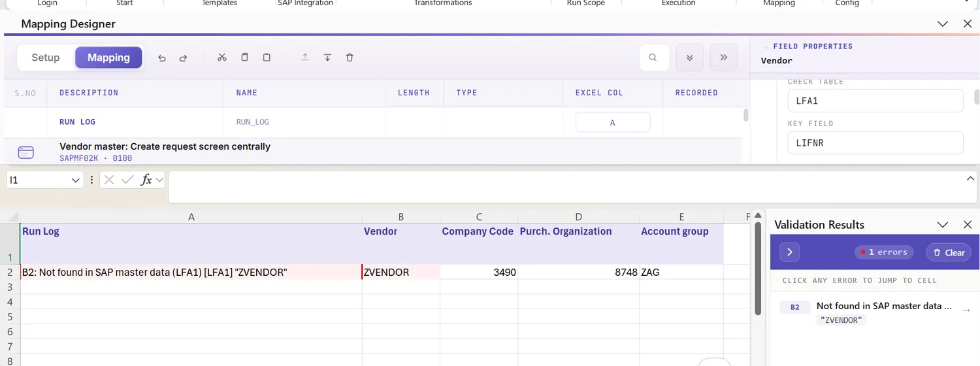Select column E header
The image size is (980, 366).
point(681,217)
